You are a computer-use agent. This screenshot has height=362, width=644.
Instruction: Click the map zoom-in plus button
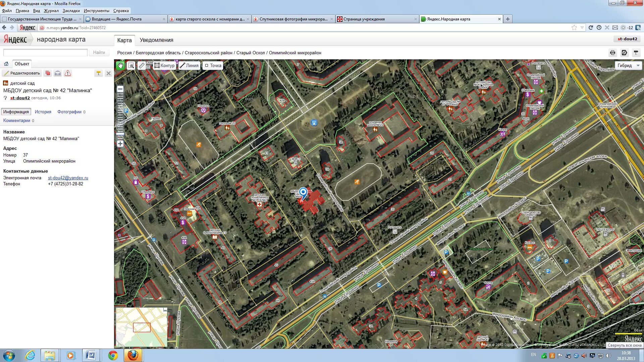coord(120,144)
